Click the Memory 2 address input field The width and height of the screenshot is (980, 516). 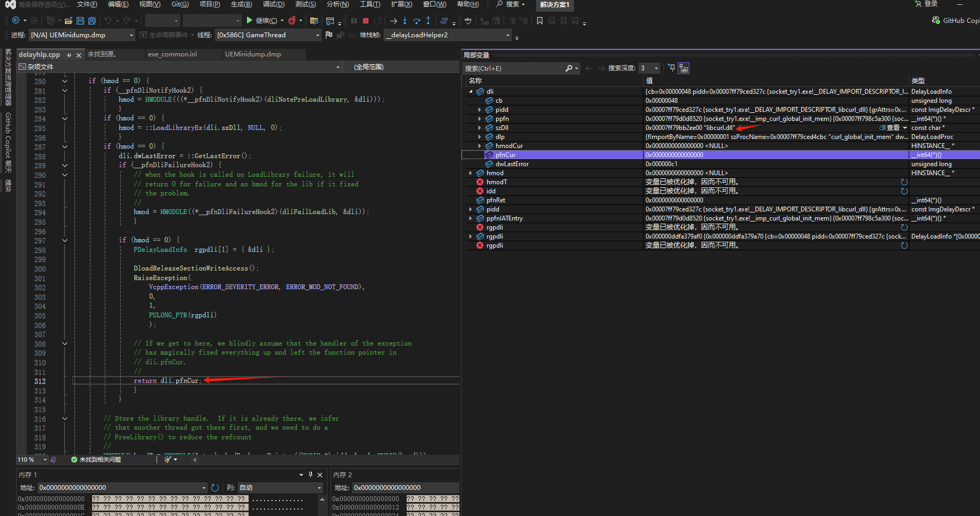406,488
